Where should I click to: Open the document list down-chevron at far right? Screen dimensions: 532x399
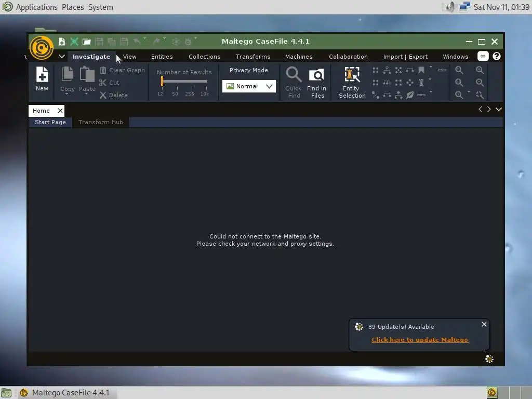click(x=498, y=109)
